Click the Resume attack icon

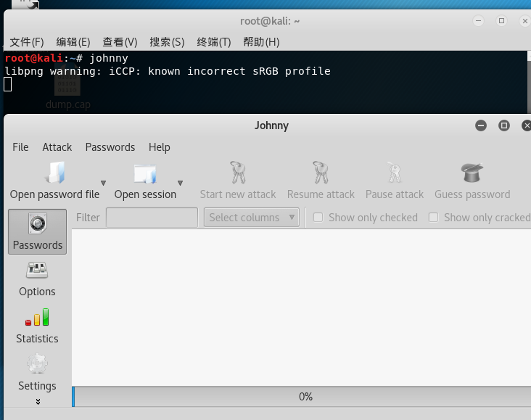[321, 173]
